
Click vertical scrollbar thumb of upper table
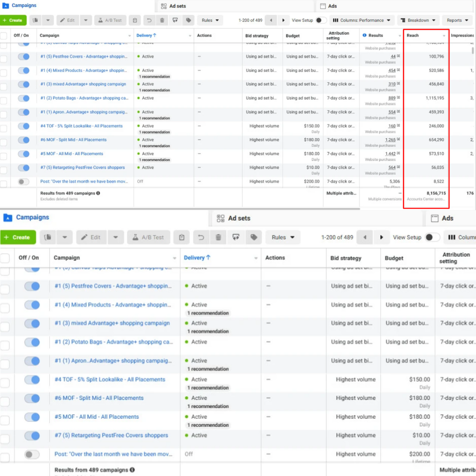coord(473,50)
